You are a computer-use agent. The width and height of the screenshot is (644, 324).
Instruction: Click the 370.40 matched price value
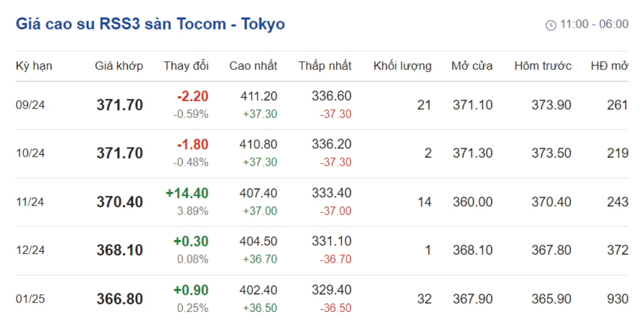pos(120,202)
